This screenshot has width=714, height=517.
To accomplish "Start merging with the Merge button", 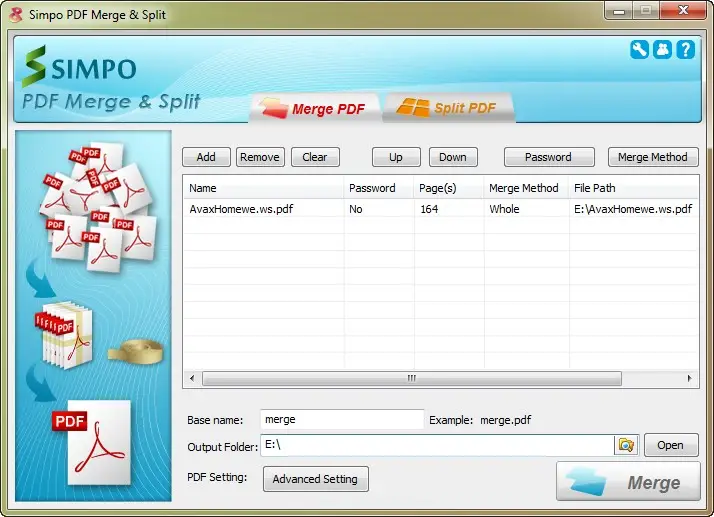I will [x=628, y=482].
